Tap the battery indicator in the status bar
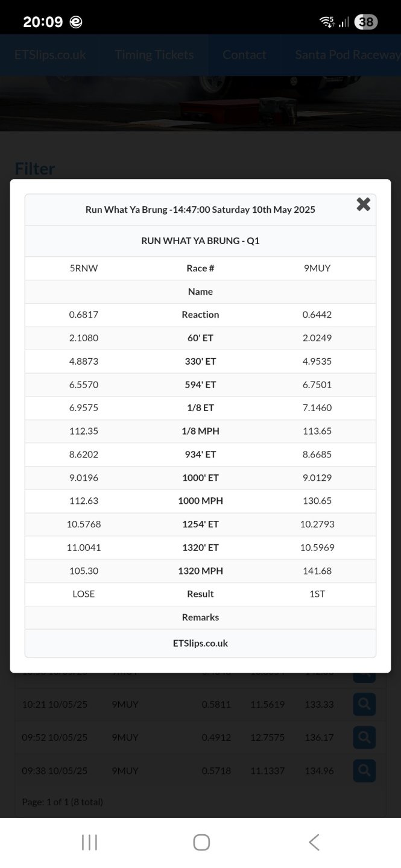This screenshot has height=868, width=401. tap(365, 22)
